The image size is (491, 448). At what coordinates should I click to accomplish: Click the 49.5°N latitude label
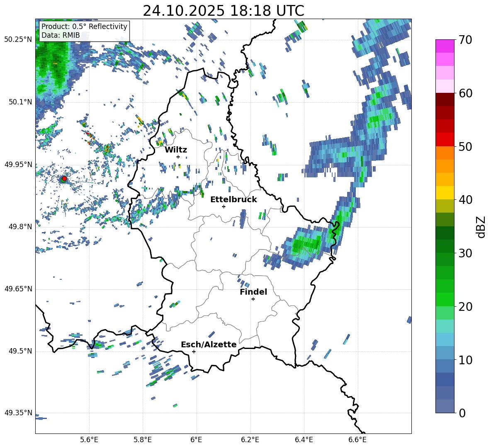pos(20,351)
